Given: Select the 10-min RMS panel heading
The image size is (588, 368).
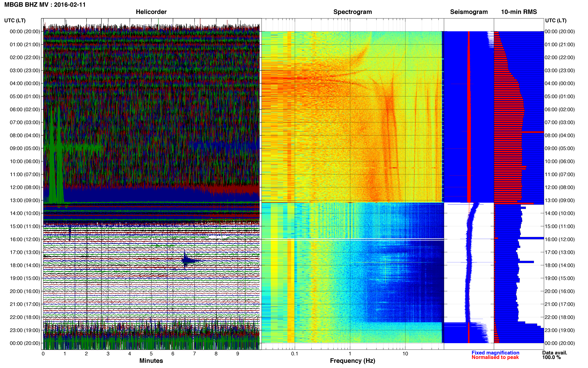Looking at the screenshot, I should 519,12.
